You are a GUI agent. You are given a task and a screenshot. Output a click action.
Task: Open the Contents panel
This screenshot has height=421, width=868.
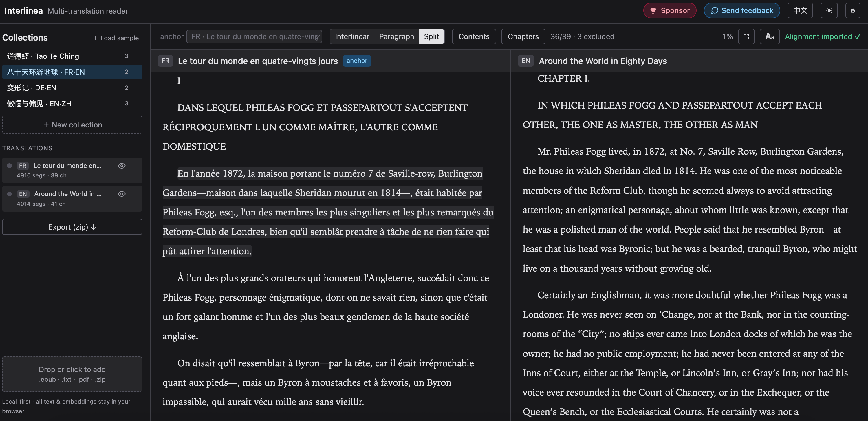[474, 36]
